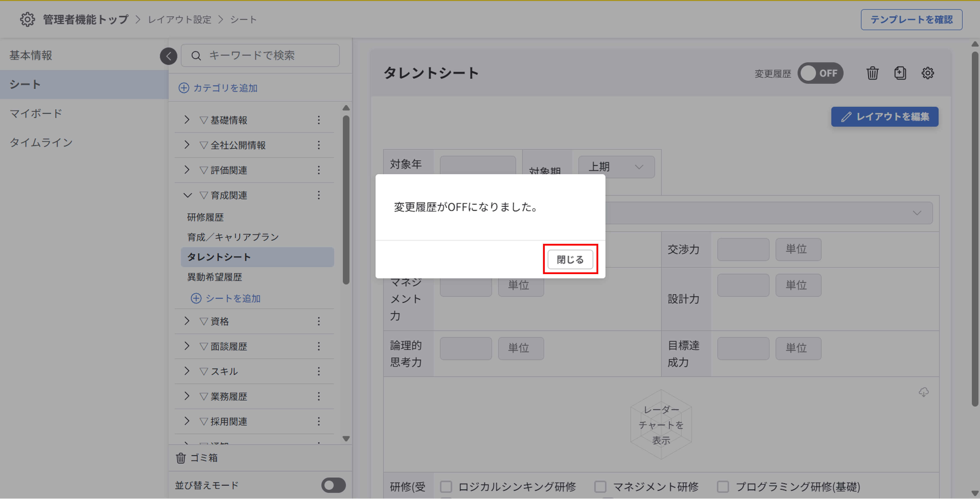This screenshot has width=980, height=499.
Task: Expand the 面談履歴 category
Action: (x=187, y=346)
